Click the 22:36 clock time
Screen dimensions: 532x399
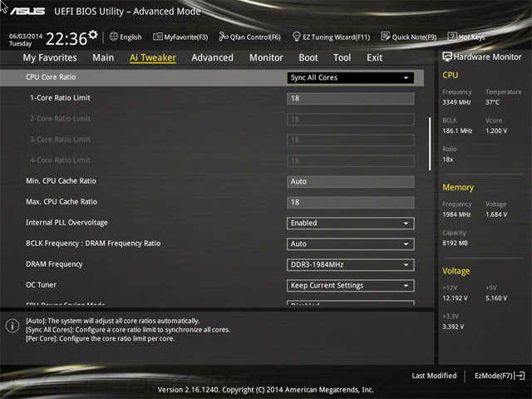pos(66,38)
